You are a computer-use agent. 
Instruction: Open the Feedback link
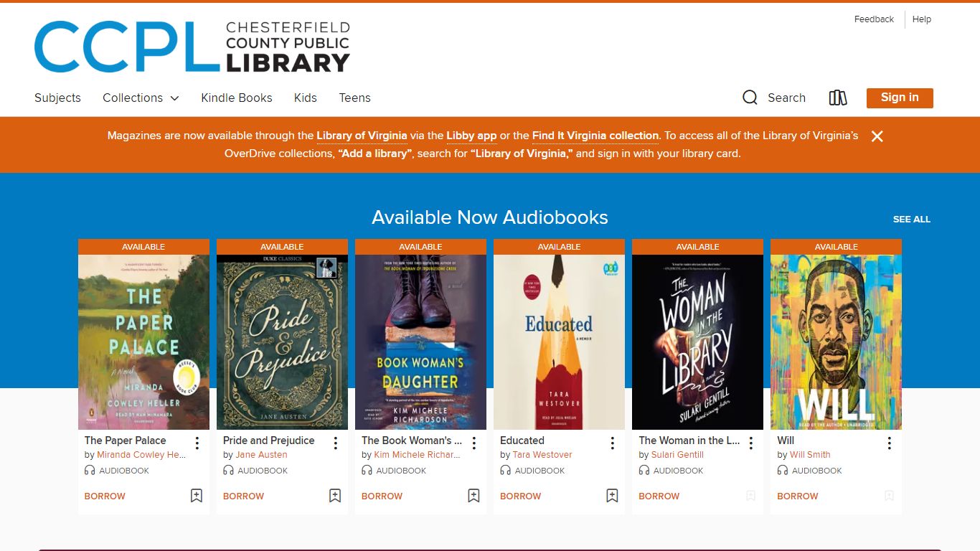click(874, 19)
